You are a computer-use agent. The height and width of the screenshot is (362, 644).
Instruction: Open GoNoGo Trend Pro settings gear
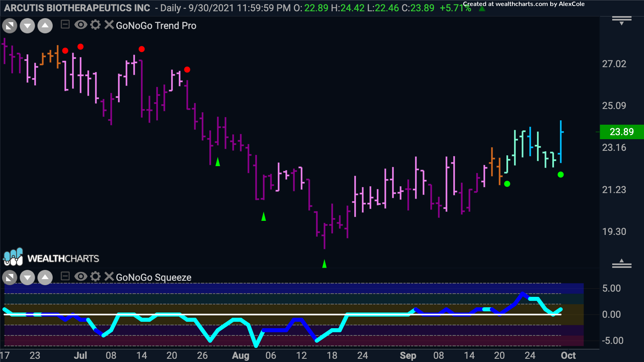95,25
